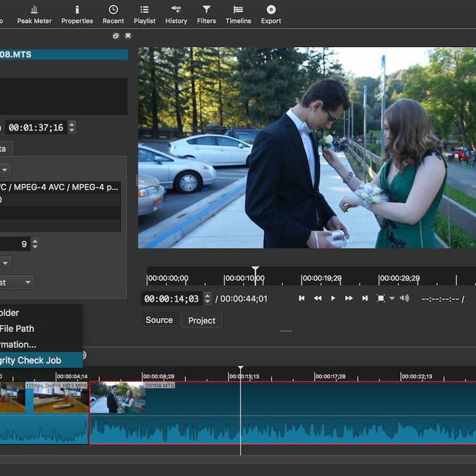Switch to the Source tab
This screenshot has height=476, width=476.
click(159, 320)
